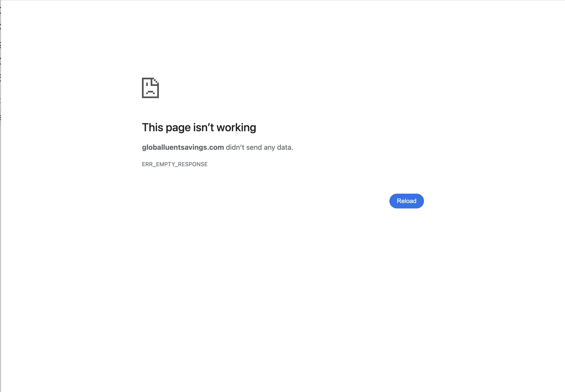Click the Reload button
The height and width of the screenshot is (392, 565).
coord(406,201)
